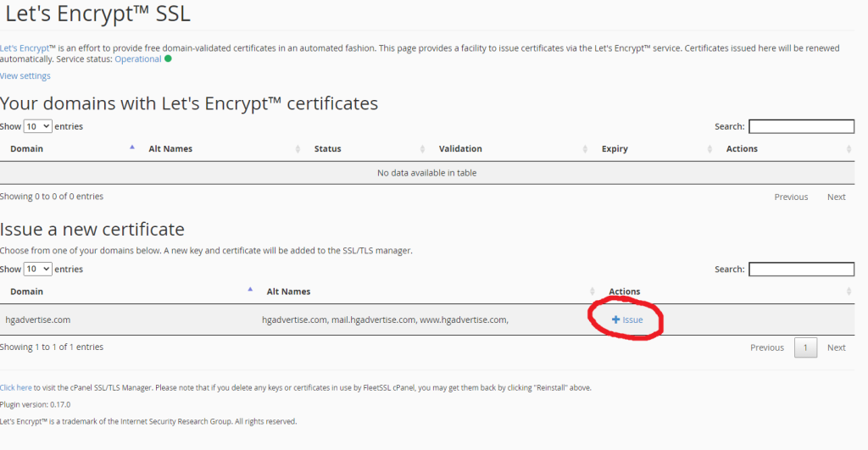868x450 pixels.
Task: Click here link to cPanel SSL/TLS Manager
Action: point(16,387)
